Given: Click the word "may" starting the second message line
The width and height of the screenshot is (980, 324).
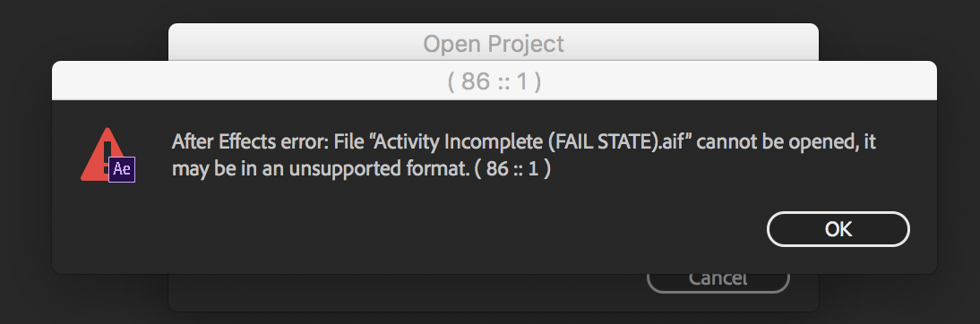Looking at the screenshot, I should click(x=189, y=170).
